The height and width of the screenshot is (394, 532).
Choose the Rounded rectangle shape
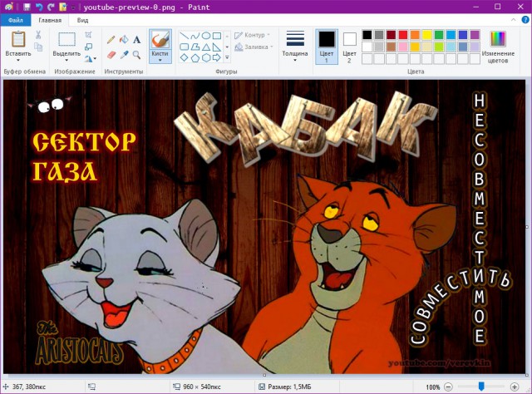point(184,47)
